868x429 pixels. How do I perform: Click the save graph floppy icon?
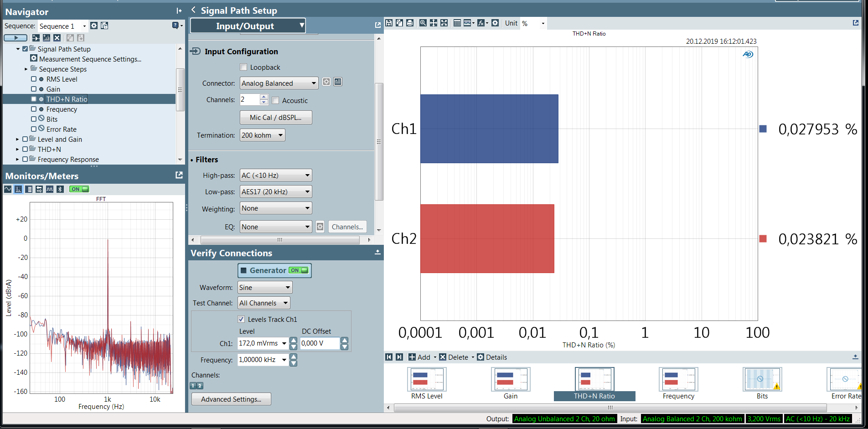389,23
